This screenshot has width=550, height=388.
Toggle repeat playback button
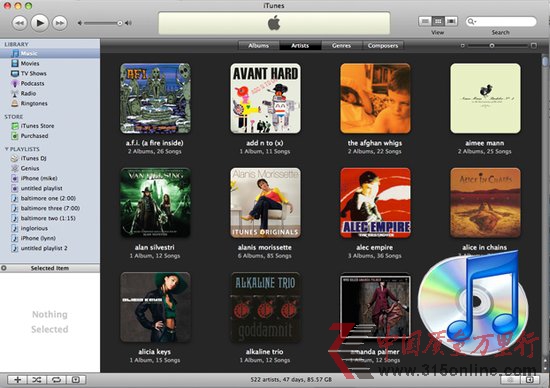pos(56,380)
